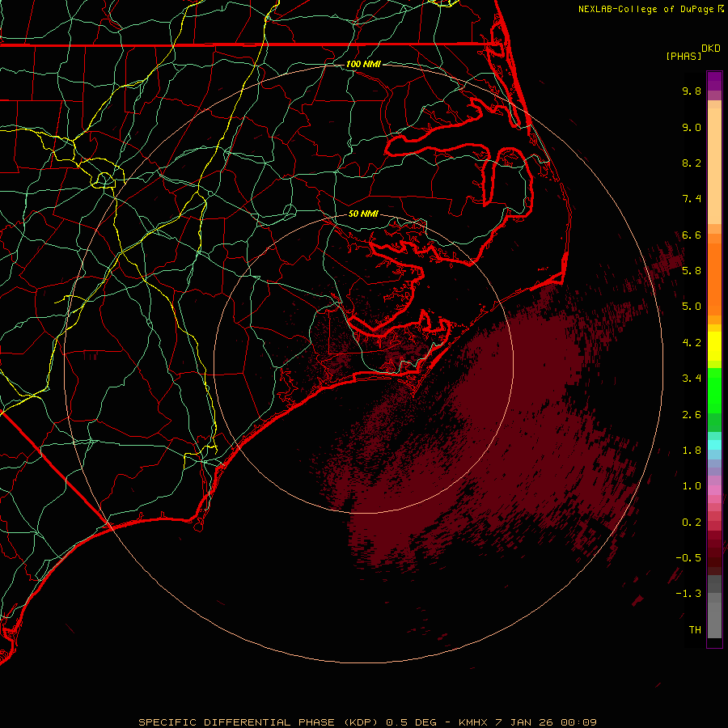Select the 8.2 legend value
Viewport: 728px width, 728px height.
tap(692, 163)
